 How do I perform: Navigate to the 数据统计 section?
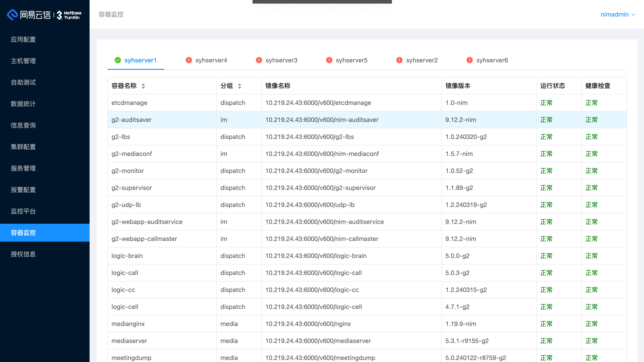[x=23, y=104]
